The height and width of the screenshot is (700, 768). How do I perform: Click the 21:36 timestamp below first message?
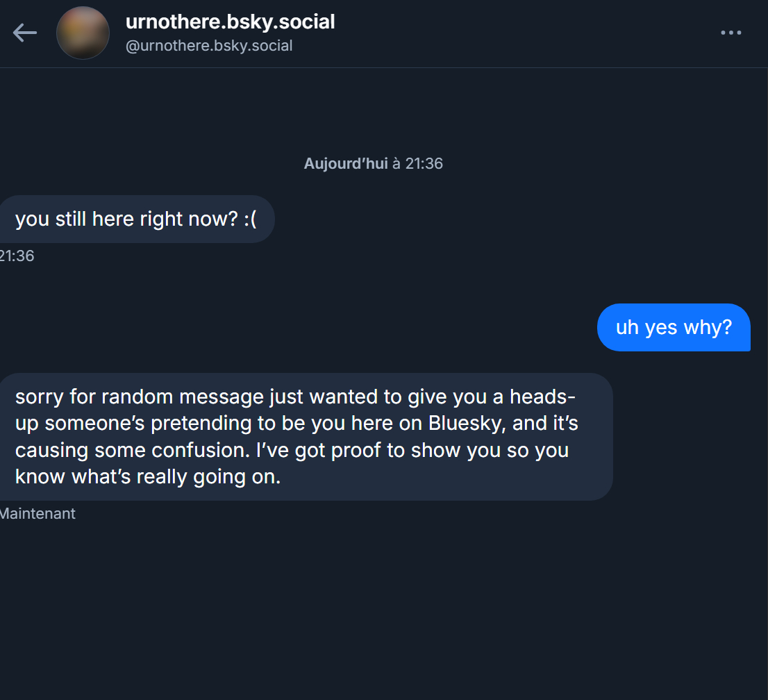17,256
